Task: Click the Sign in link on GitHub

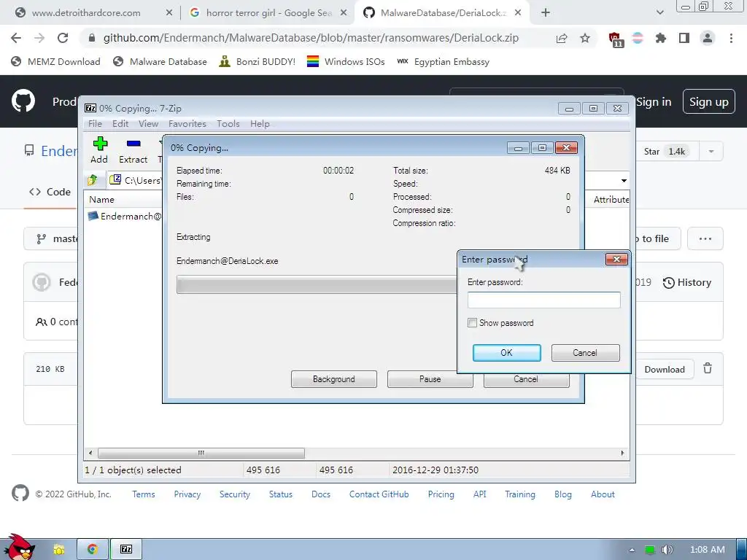Action: point(654,102)
